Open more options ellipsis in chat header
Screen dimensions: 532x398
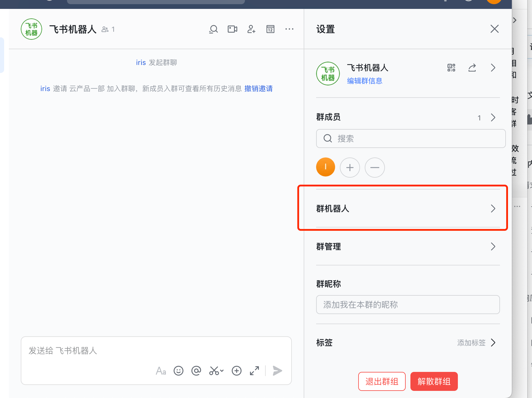[289, 29]
